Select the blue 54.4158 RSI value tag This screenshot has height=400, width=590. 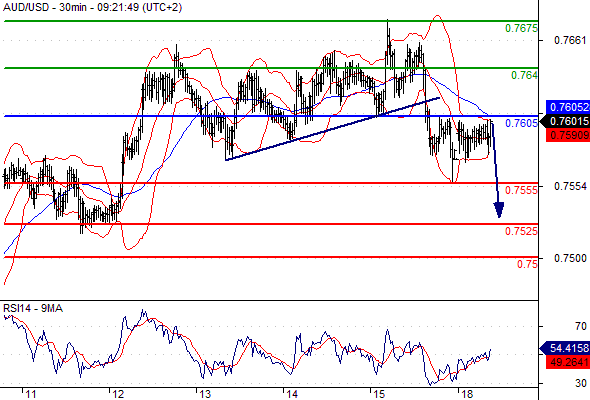[566, 348]
